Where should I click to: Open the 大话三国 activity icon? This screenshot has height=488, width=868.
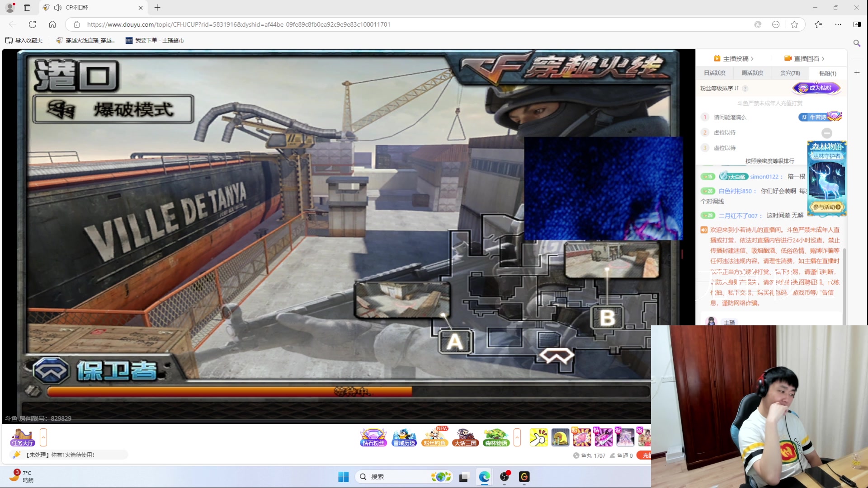click(466, 437)
